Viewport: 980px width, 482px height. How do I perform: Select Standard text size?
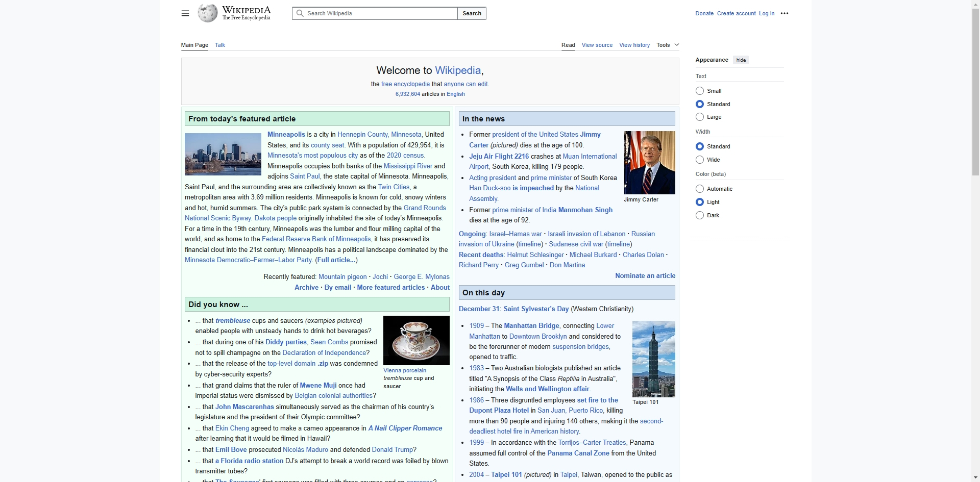[x=700, y=104]
